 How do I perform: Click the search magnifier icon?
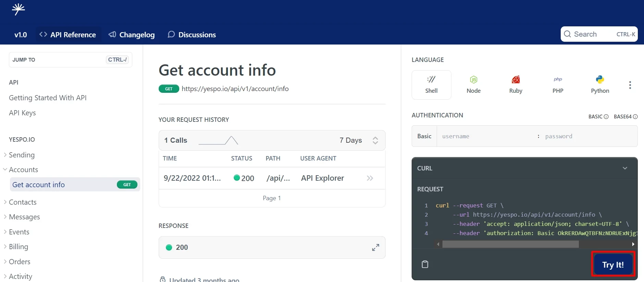point(567,34)
